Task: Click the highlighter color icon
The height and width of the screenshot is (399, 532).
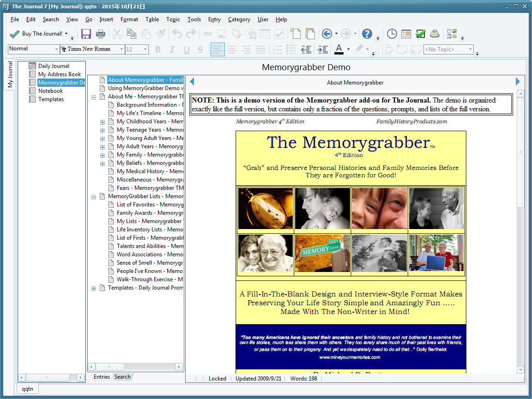Action: point(359,49)
